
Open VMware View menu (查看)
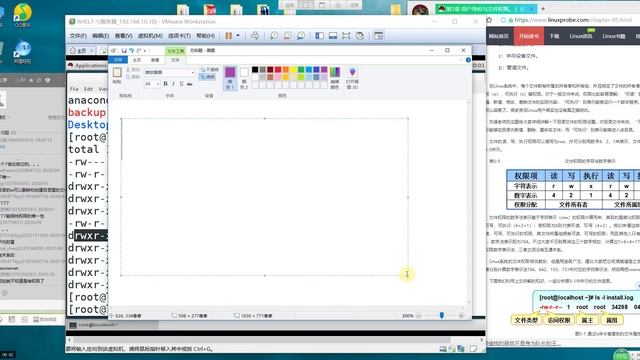point(123,36)
